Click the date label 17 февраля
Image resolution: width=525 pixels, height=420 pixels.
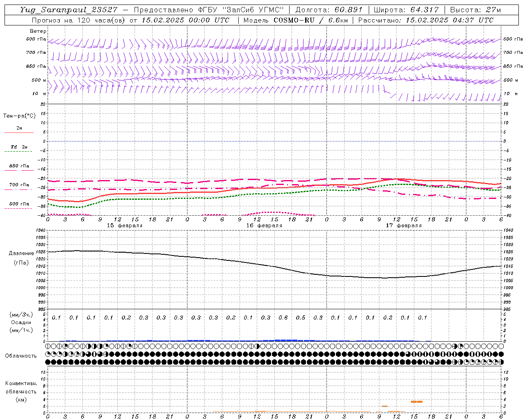[x=404, y=226]
